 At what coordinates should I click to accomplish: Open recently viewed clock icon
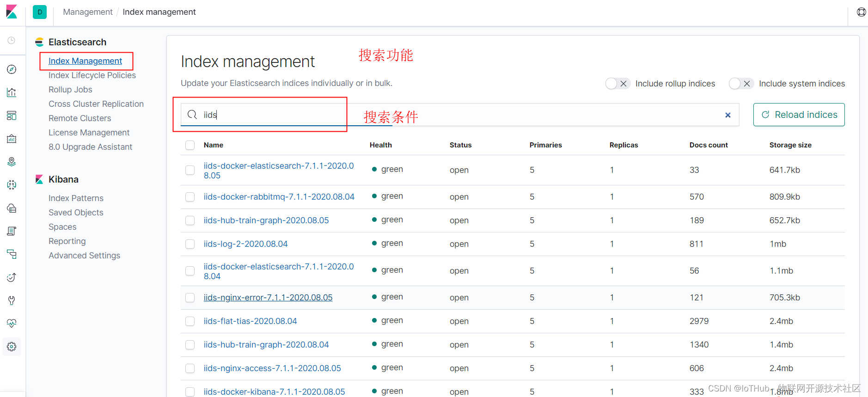coord(12,41)
